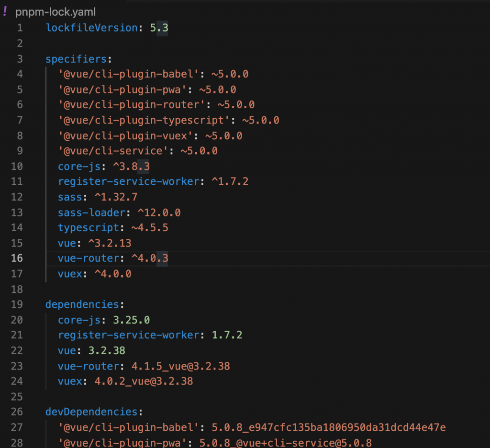Click the ^3.8.3 version value
The image size is (490, 448).
point(131,167)
